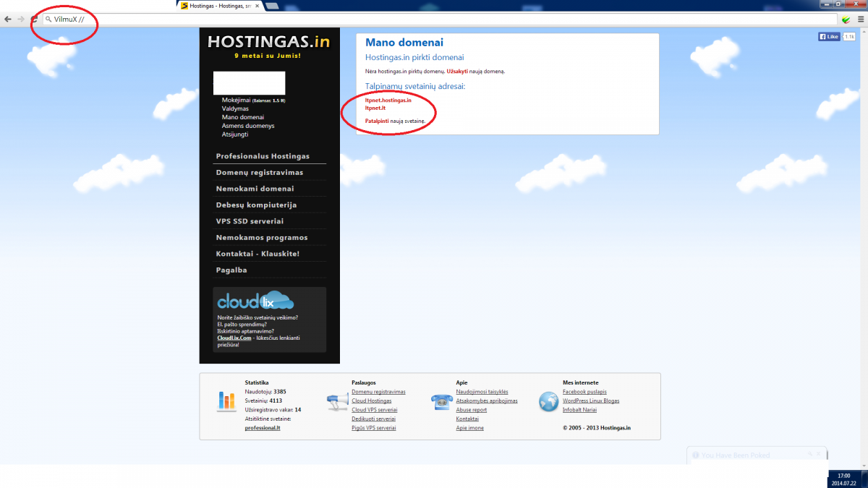Open Profesionalus Hostingas menu item
This screenshot has width=868, height=488.
tap(263, 156)
